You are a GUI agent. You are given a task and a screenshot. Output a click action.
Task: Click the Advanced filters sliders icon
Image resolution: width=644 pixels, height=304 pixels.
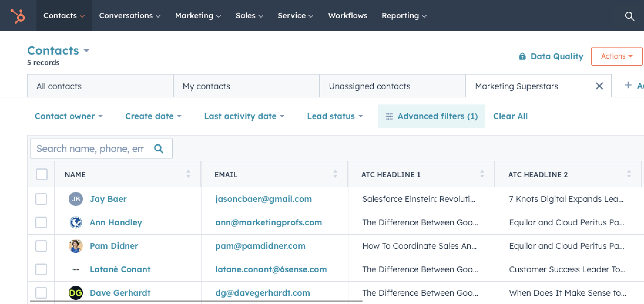click(x=389, y=116)
